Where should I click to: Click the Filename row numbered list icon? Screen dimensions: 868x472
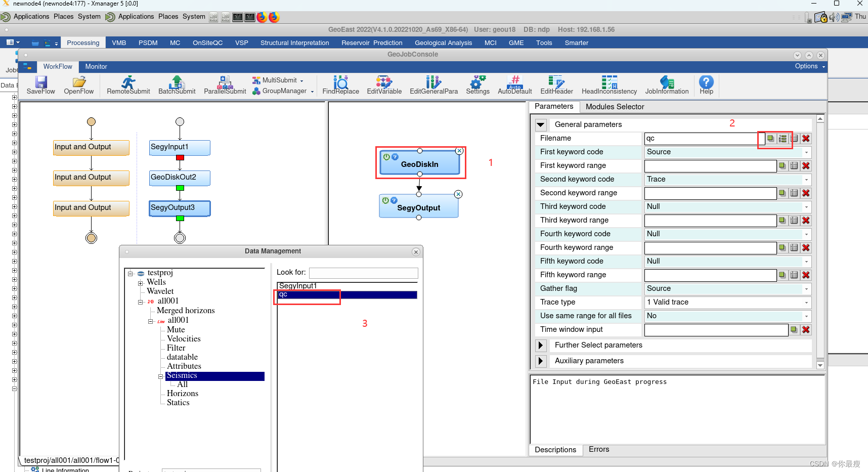coord(783,138)
